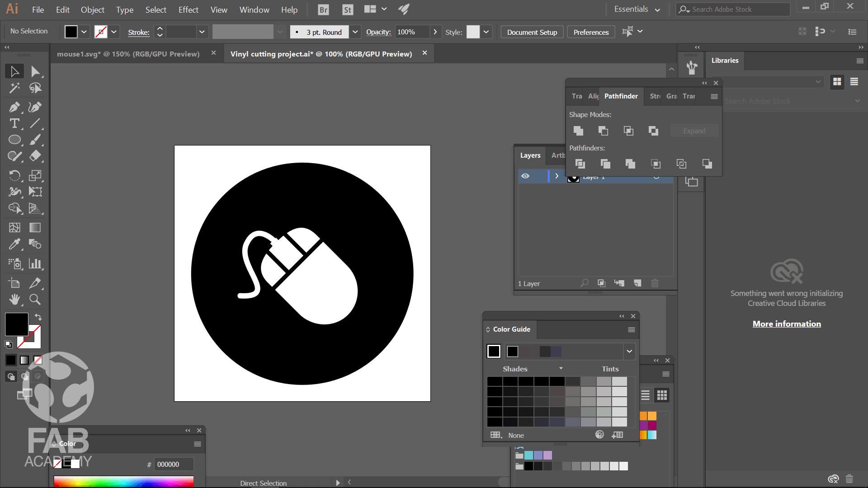Viewport: 868px width, 488px height.
Task: Set paint mode to None
Action: (38, 360)
